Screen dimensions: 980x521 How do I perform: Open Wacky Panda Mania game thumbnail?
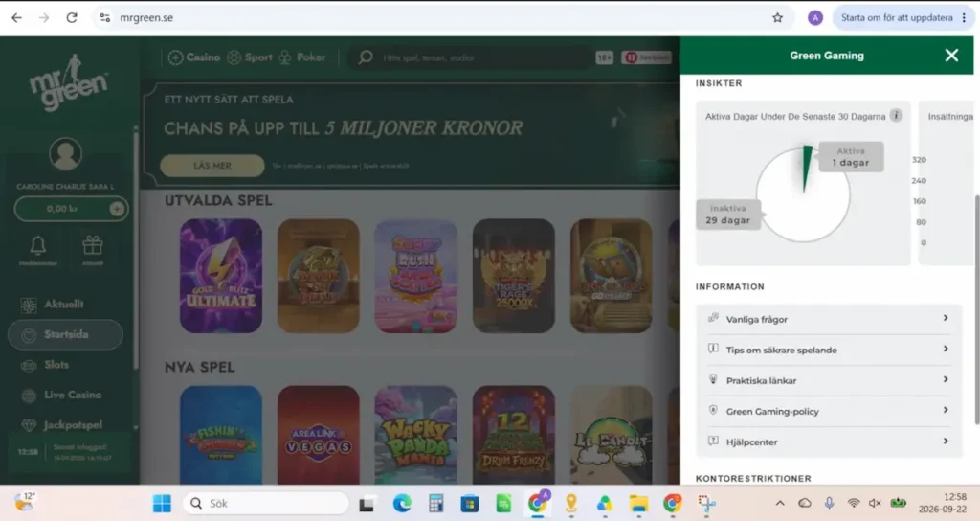(415, 436)
